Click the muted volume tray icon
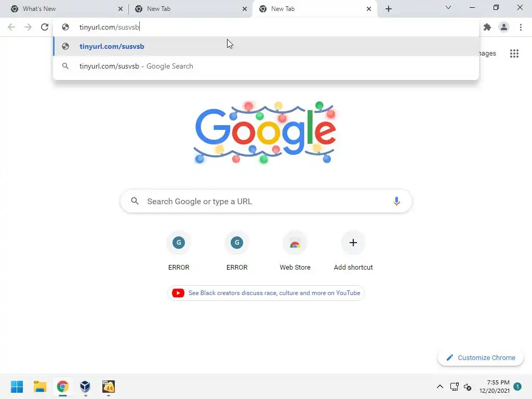 click(468, 387)
